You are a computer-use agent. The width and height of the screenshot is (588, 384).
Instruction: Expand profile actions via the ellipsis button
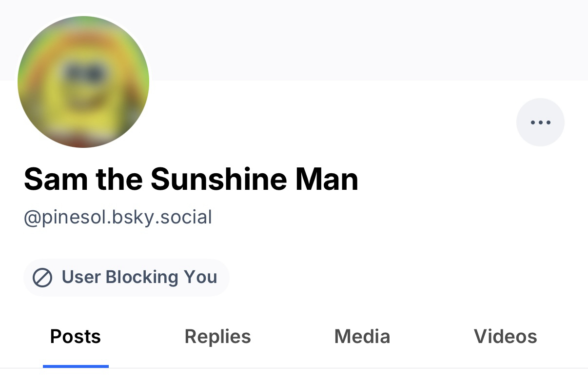point(540,122)
